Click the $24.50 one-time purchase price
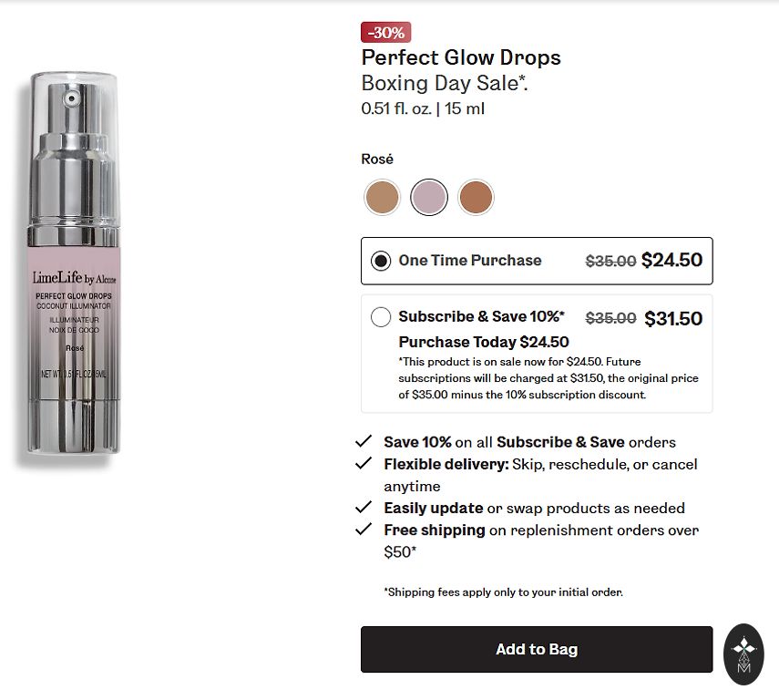779x700 pixels. (671, 260)
